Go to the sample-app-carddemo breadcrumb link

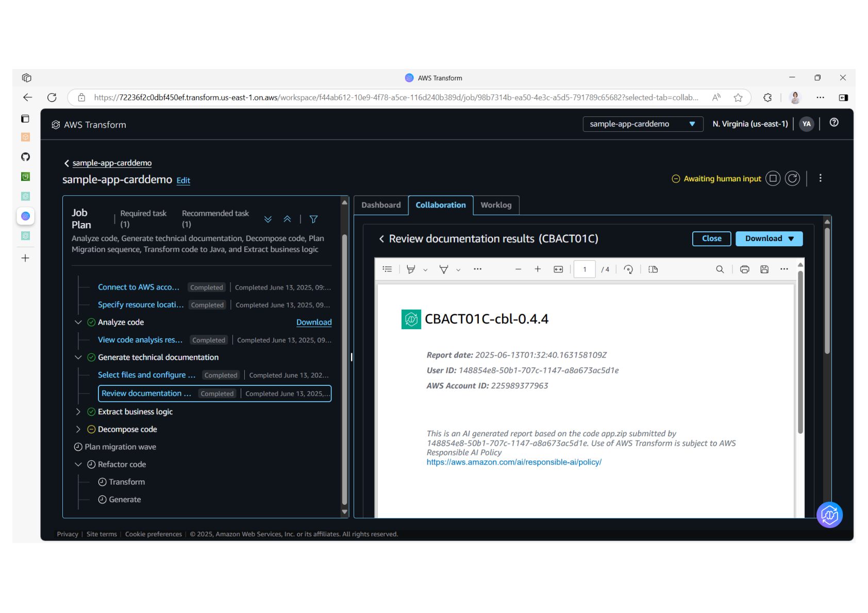tap(112, 163)
